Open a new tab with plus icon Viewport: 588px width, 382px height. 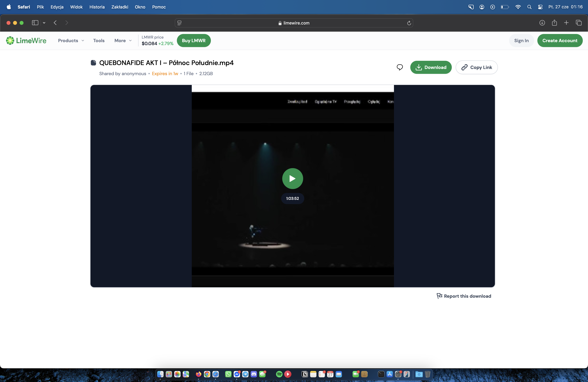click(x=566, y=23)
